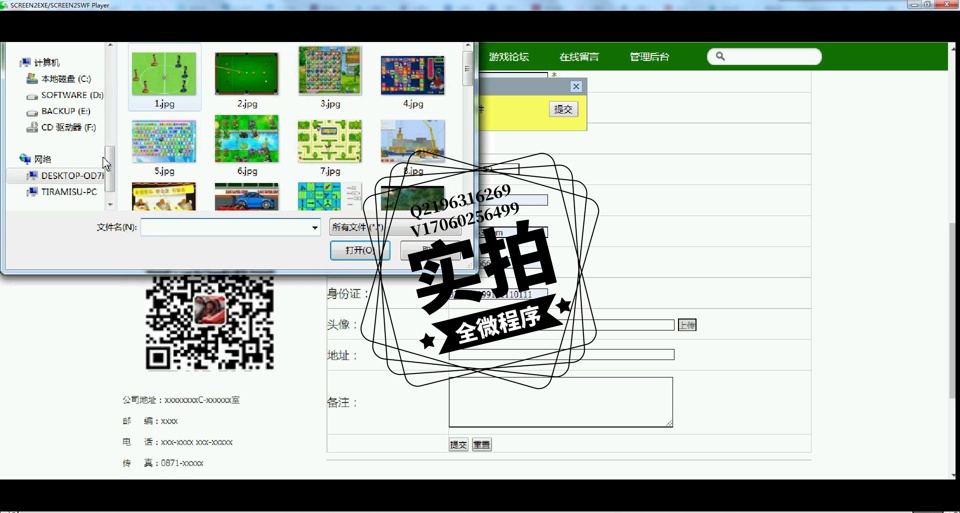Click the SOFTWARE (D:) drive icon

pyautogui.click(x=32, y=95)
